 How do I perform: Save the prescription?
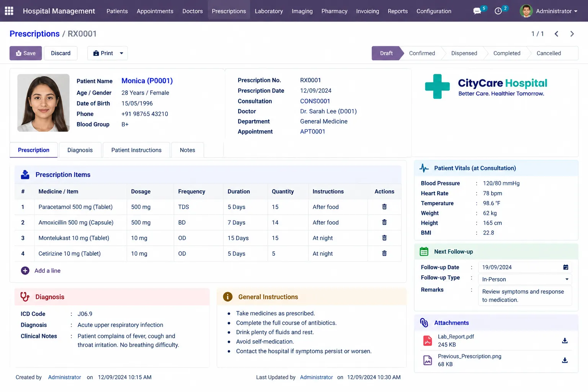[26, 53]
